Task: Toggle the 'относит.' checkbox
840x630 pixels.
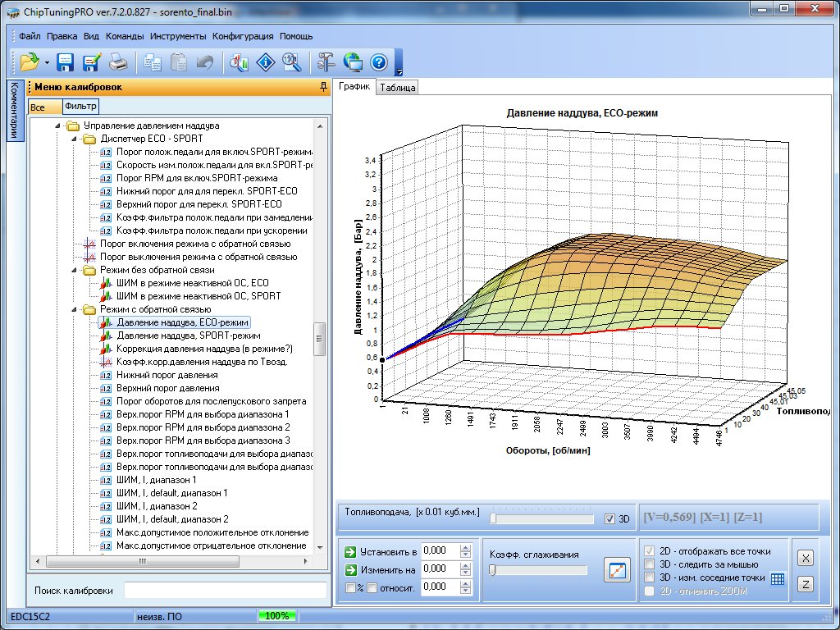Action: [x=373, y=587]
